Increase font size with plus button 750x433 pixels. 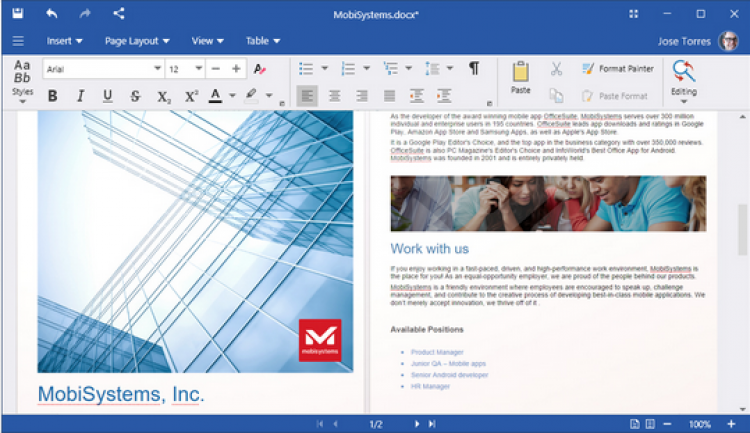coord(236,69)
